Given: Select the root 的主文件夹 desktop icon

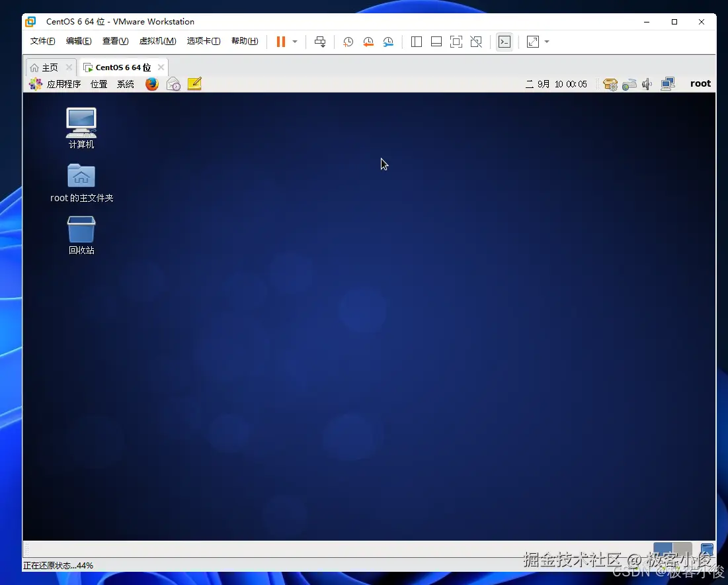Looking at the screenshot, I should (81, 183).
